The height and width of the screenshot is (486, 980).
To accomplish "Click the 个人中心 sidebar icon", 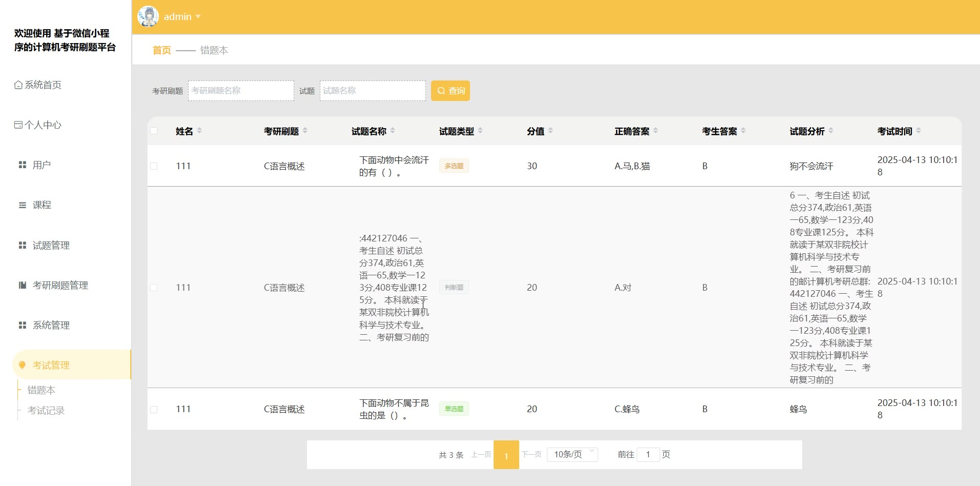I will pyautogui.click(x=18, y=125).
